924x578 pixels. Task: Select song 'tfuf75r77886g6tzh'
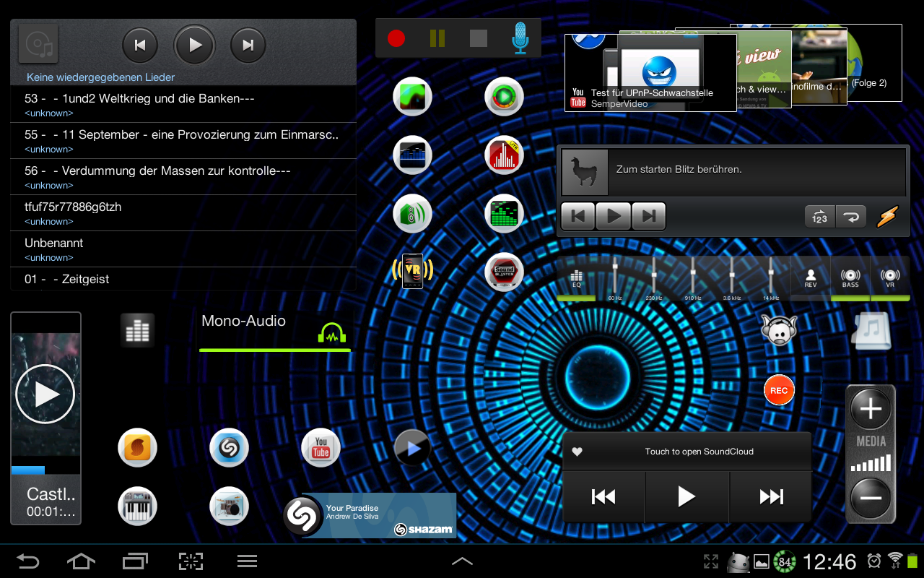(x=183, y=212)
